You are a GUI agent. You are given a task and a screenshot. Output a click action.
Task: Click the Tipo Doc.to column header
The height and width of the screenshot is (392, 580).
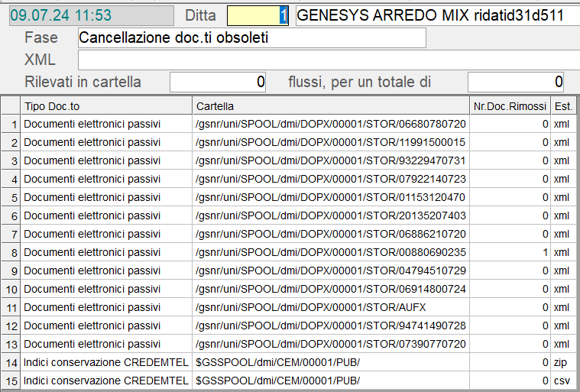point(105,105)
